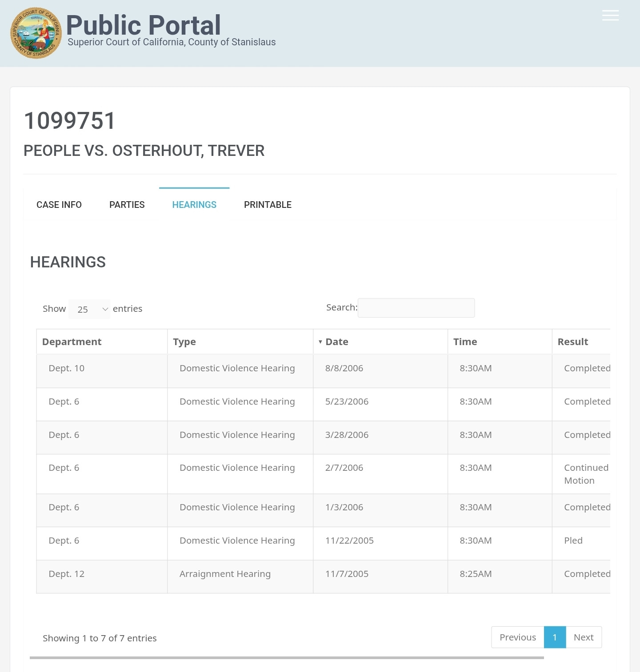Viewport: 640px width, 672px height.
Task: Open the Printable tab
Action: click(268, 205)
